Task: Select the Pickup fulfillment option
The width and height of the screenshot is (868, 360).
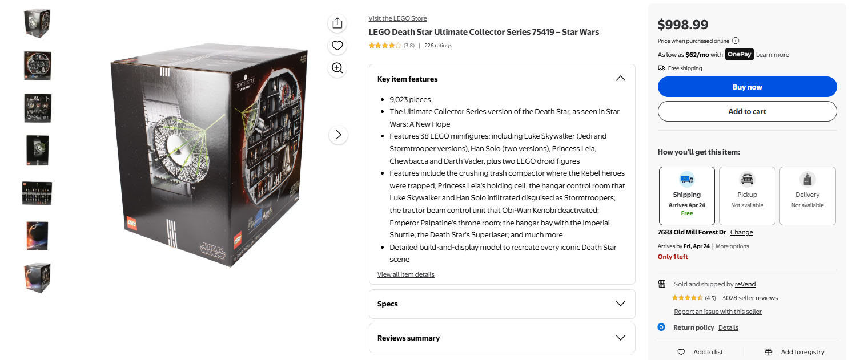Action: [747, 196]
